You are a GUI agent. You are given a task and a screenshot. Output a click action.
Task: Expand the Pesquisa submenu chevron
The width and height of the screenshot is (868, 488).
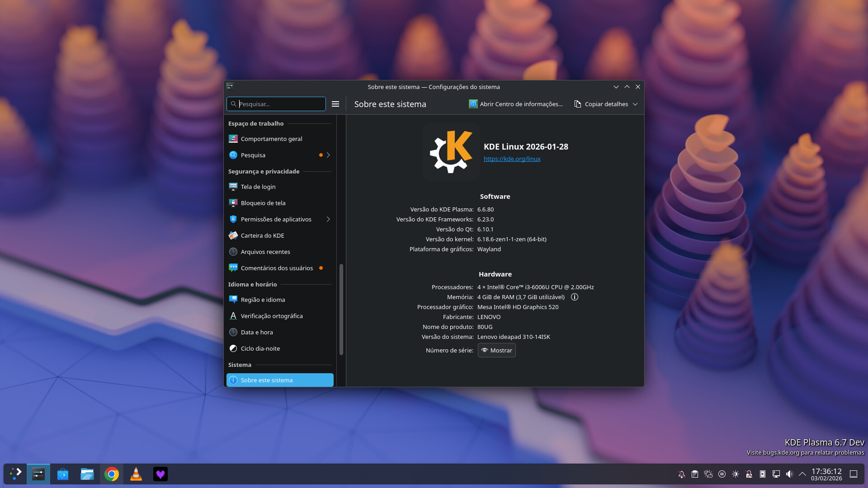[x=328, y=155]
